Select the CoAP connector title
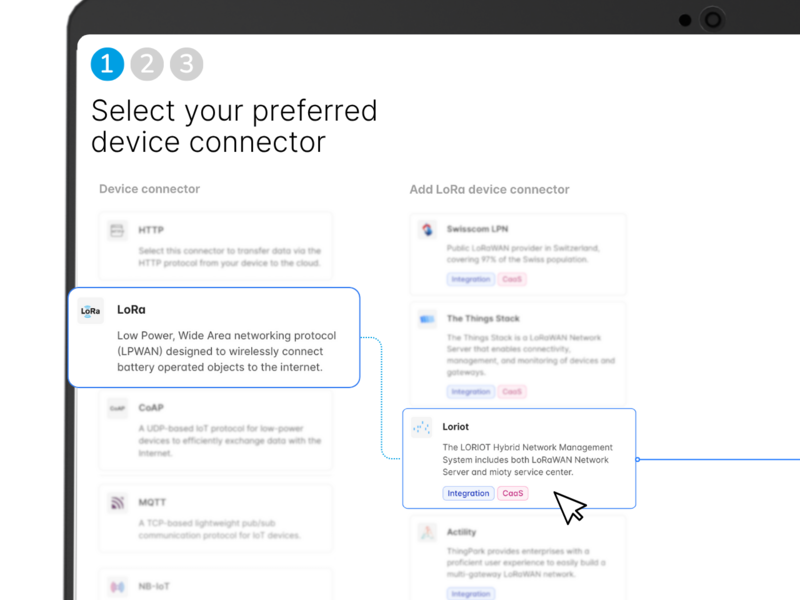 (151, 408)
